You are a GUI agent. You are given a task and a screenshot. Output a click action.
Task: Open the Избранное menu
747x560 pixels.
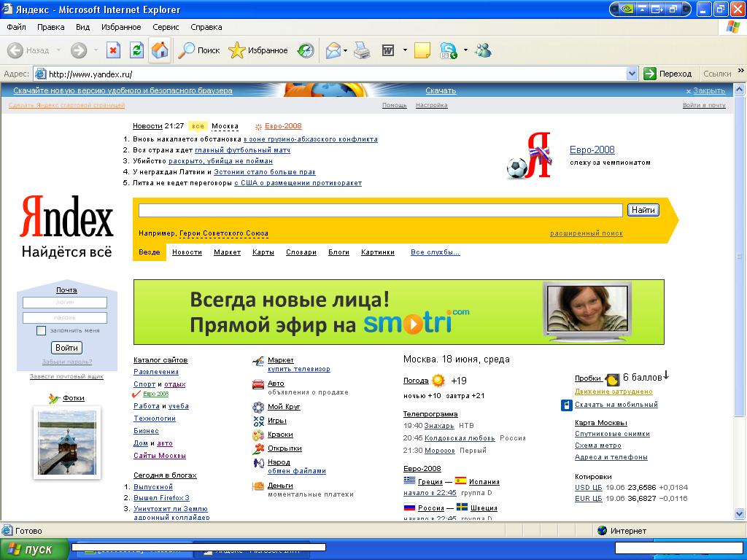pyautogui.click(x=121, y=27)
